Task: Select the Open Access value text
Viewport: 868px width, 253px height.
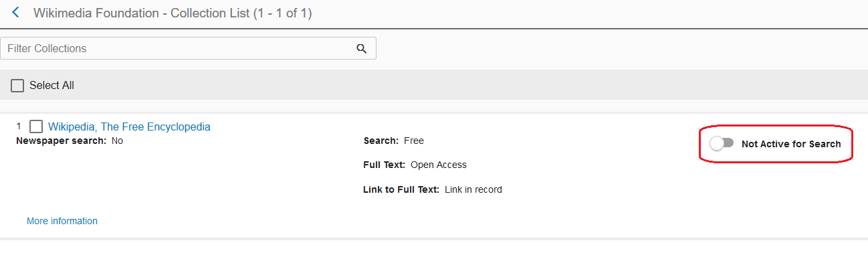Action: (x=439, y=165)
